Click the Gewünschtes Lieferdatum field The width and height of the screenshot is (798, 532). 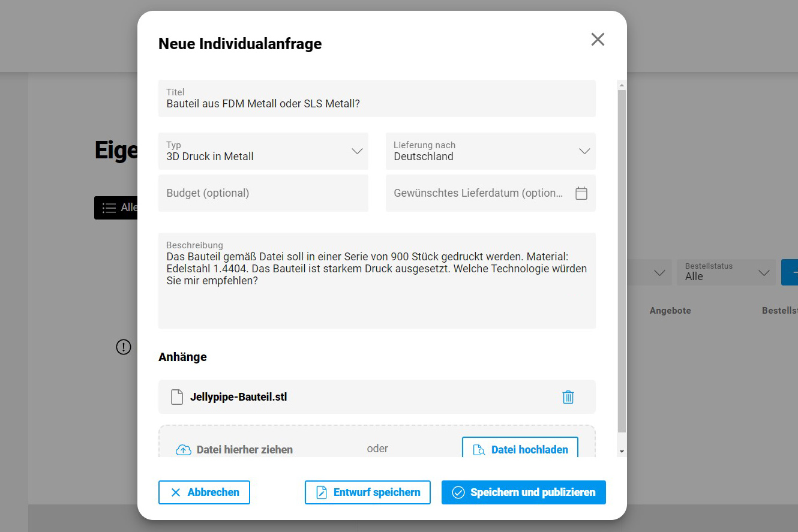(x=478, y=193)
